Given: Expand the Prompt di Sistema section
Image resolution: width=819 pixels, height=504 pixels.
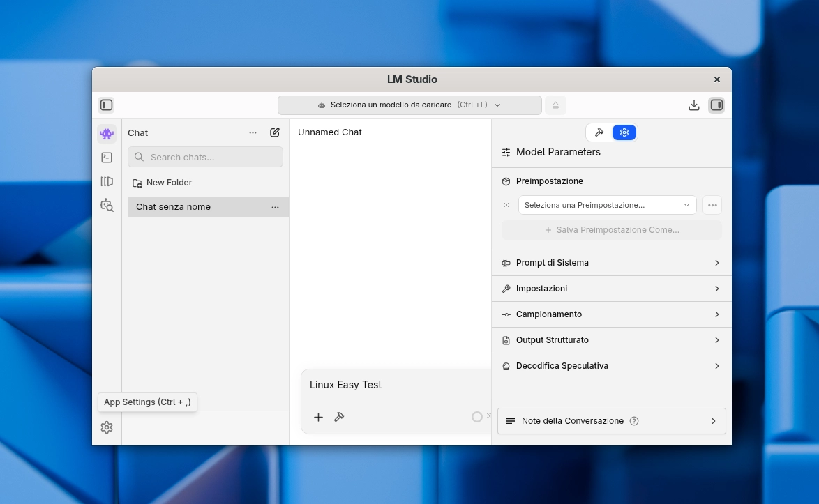Looking at the screenshot, I should (x=611, y=263).
